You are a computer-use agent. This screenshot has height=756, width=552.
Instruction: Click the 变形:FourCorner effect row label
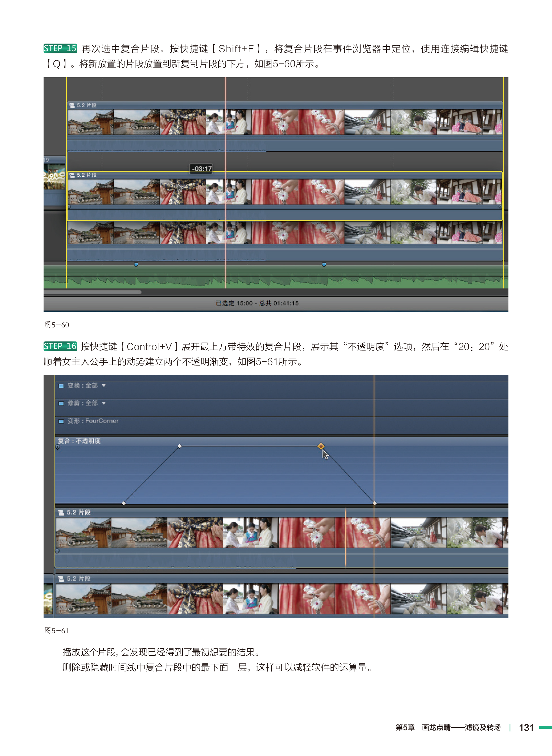pyautogui.click(x=93, y=421)
